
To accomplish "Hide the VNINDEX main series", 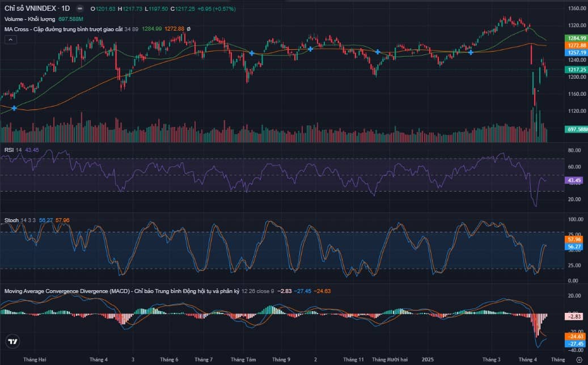I will click(79, 9).
